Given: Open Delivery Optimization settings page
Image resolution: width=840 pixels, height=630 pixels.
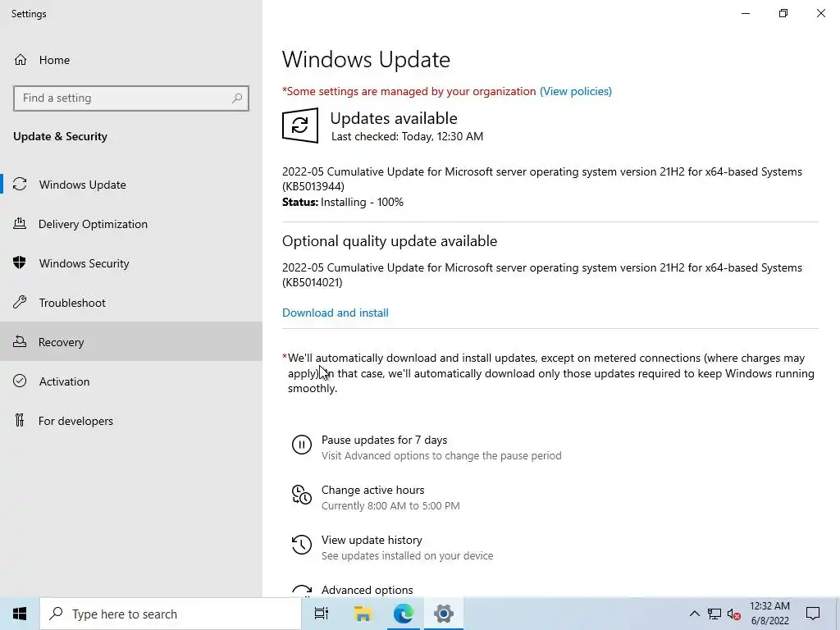Looking at the screenshot, I should point(131,224).
